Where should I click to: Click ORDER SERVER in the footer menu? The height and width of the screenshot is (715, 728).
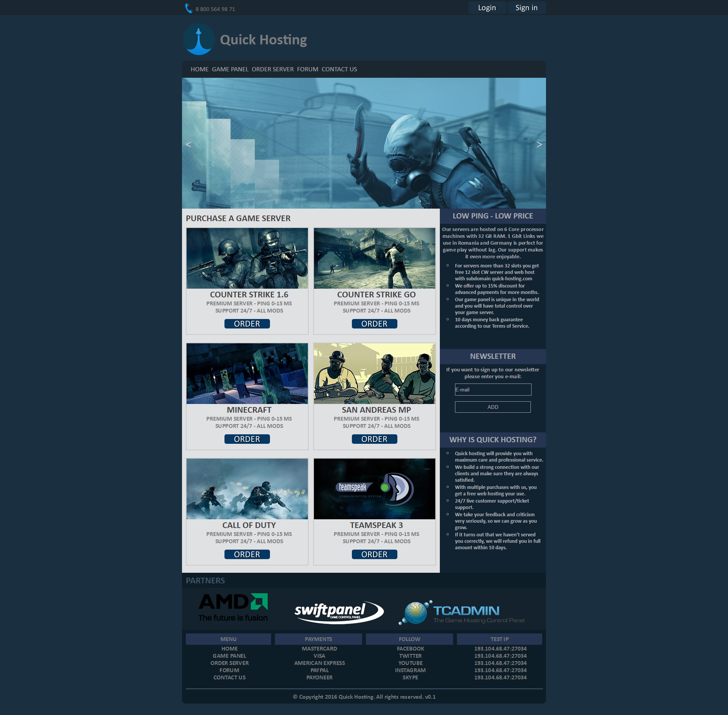(x=229, y=663)
